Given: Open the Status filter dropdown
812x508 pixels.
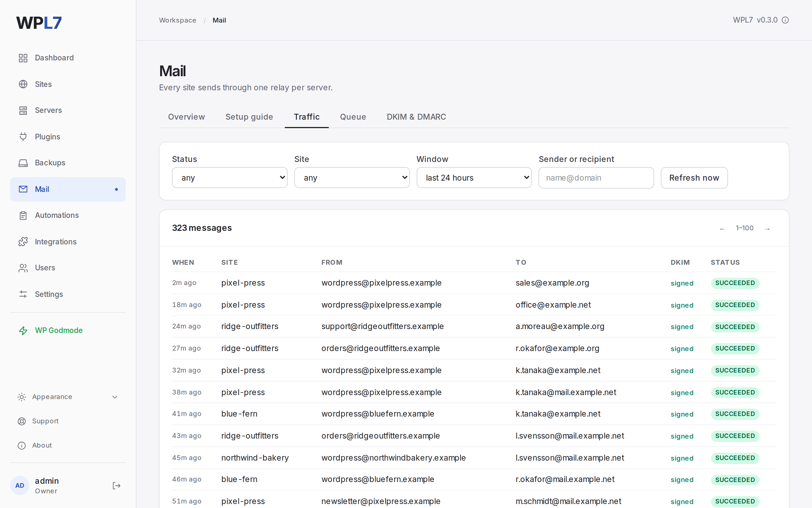Looking at the screenshot, I should 230,178.
